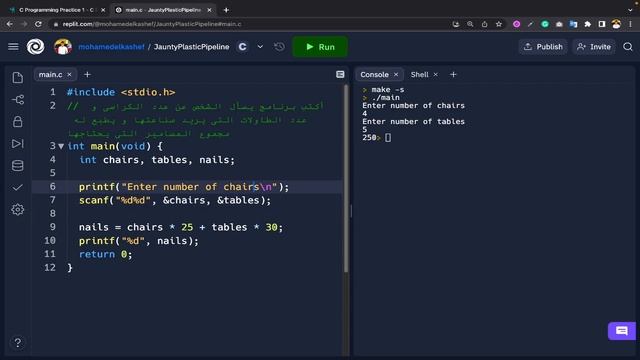Screen dimensions: 640x360
Task: Open the Files sidebar icon
Action: tap(18, 78)
